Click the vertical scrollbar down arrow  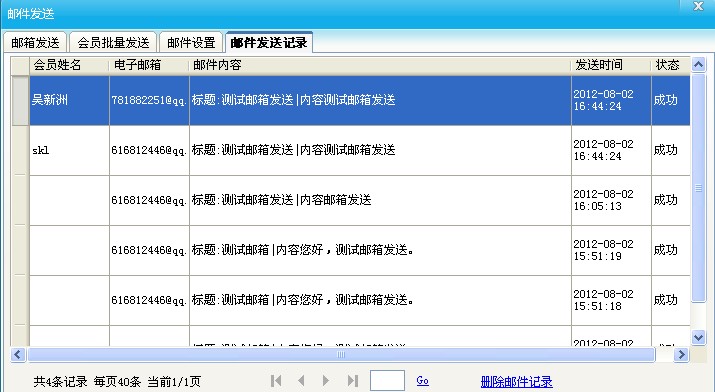698,337
